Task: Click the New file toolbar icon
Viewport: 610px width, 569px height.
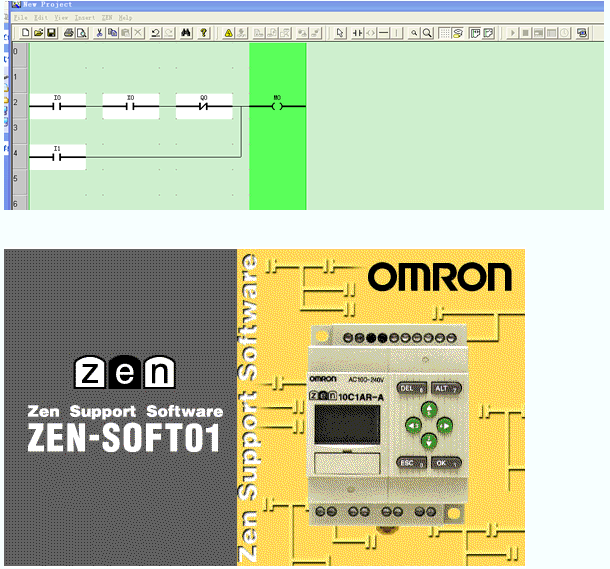Action: 25,33
